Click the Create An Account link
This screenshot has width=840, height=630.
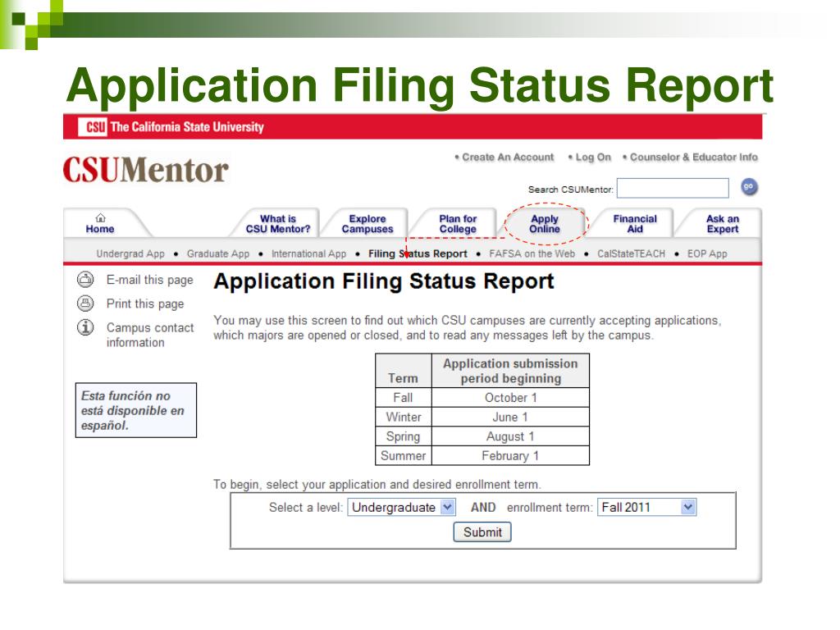click(508, 157)
